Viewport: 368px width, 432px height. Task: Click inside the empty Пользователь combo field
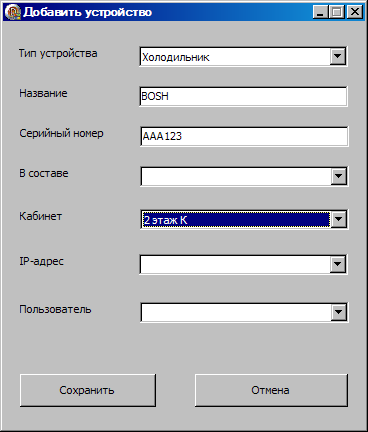pos(236,312)
